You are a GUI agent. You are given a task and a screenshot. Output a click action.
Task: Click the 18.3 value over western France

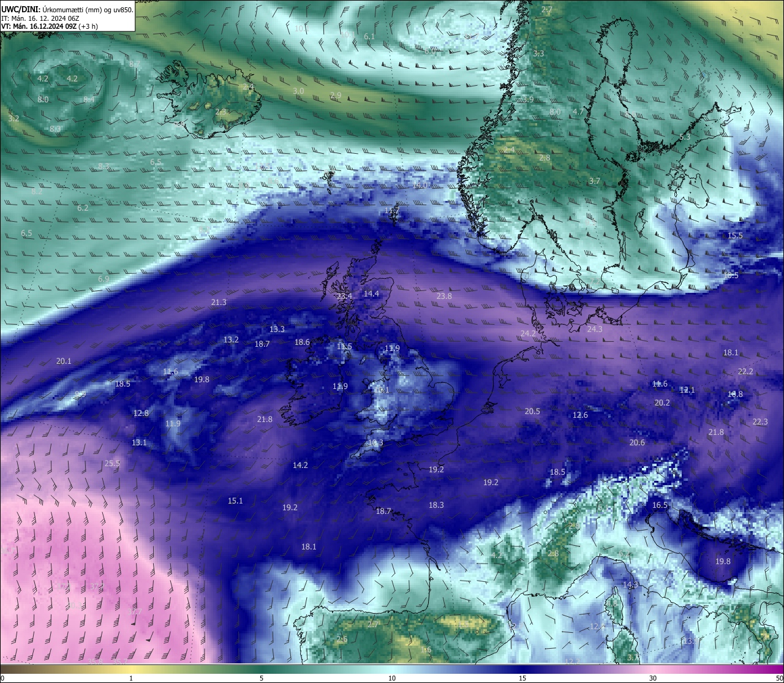click(x=436, y=505)
